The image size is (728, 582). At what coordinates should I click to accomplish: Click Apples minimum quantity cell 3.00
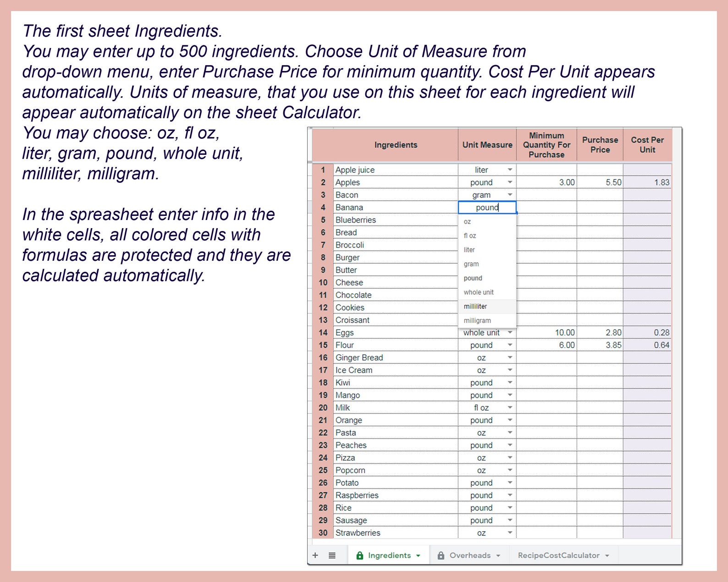pyautogui.click(x=546, y=182)
